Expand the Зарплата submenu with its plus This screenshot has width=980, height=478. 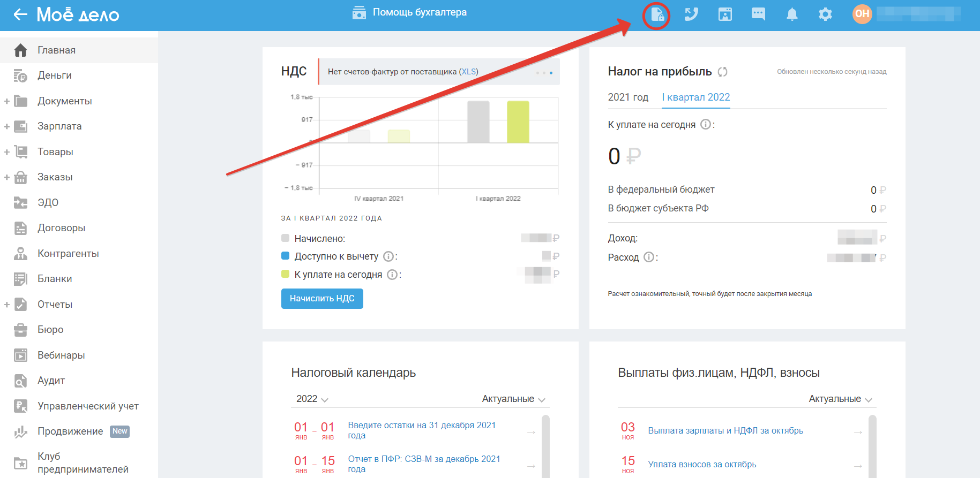[x=7, y=126]
